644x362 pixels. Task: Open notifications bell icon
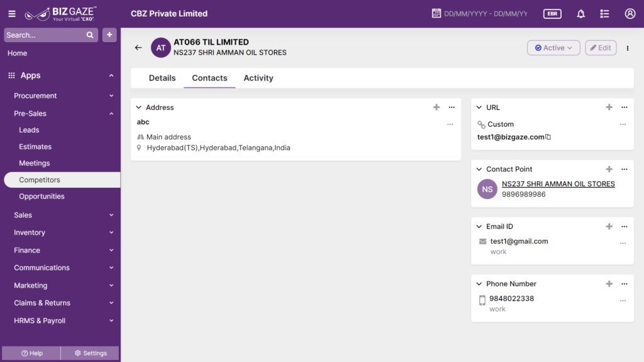580,14
